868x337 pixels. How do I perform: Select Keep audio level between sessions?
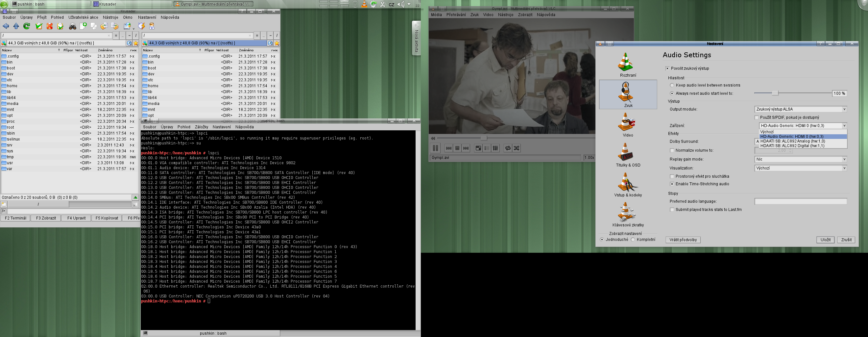672,85
